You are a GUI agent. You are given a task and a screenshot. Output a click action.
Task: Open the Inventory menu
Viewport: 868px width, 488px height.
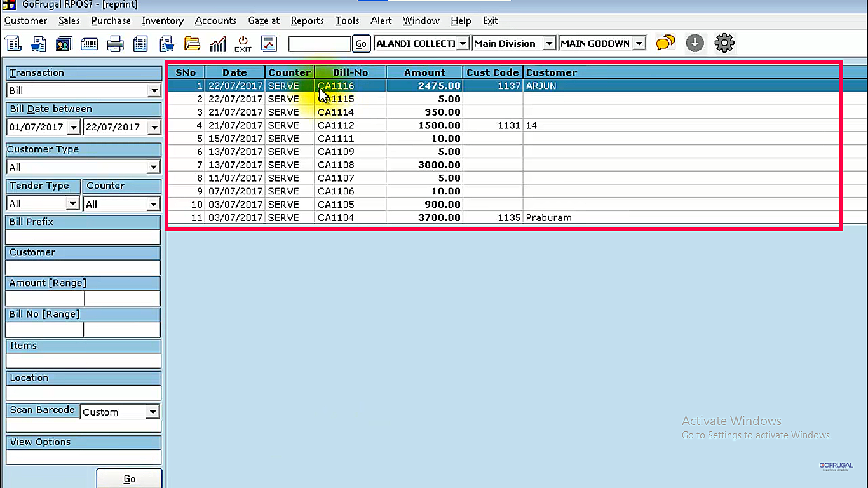click(163, 20)
